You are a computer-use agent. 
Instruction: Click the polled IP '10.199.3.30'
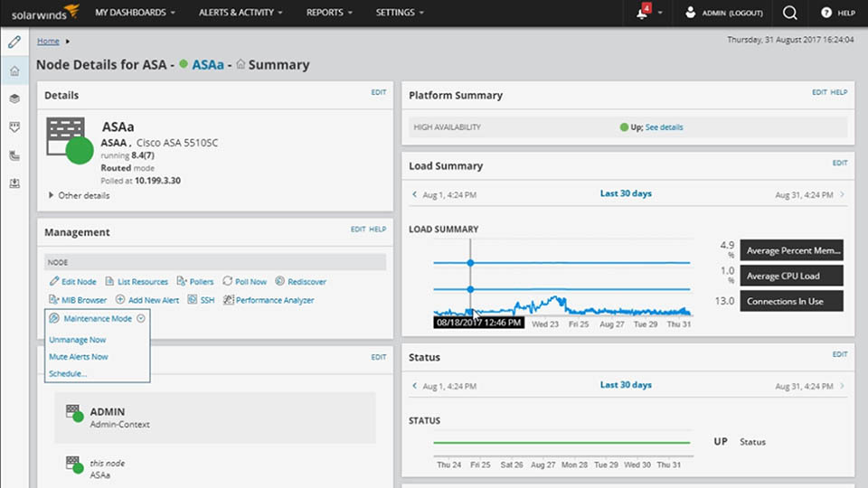tap(157, 181)
